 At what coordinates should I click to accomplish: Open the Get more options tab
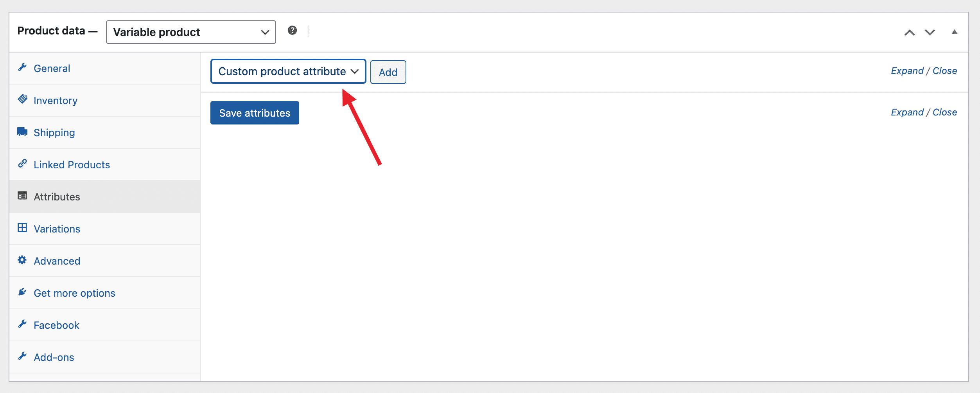pos(74,293)
